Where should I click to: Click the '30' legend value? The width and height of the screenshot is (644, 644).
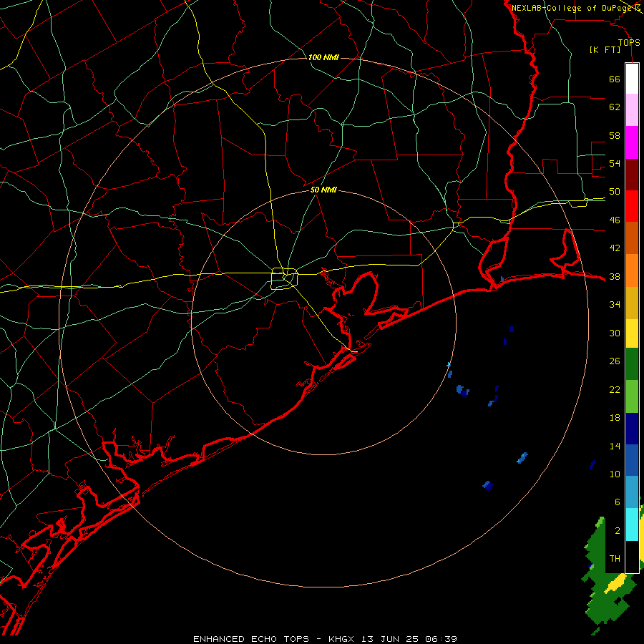(x=615, y=333)
